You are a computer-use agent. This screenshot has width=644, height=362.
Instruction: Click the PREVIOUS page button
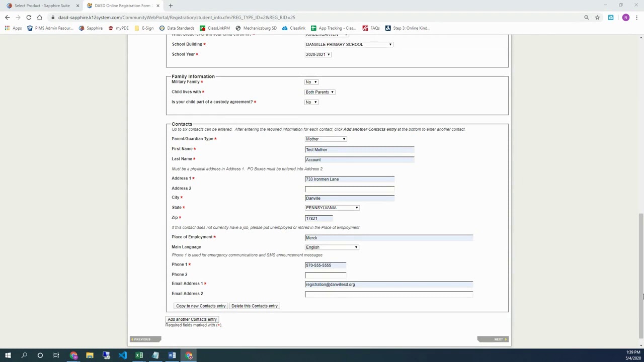pos(145,339)
